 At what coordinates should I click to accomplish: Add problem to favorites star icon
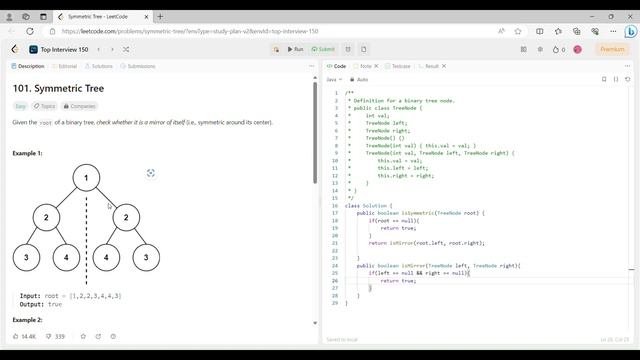83,336
